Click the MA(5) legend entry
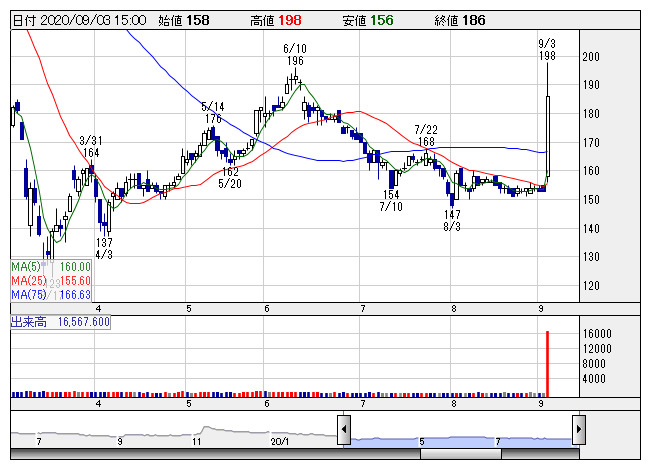 (x=51, y=267)
